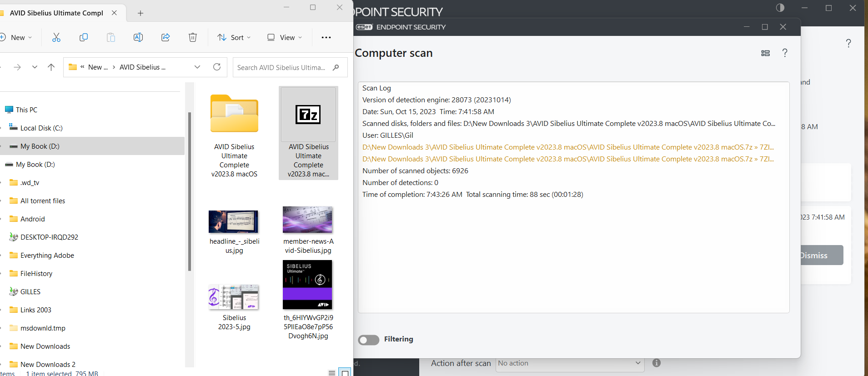Click the New breadcrumb in address bar

(98, 67)
